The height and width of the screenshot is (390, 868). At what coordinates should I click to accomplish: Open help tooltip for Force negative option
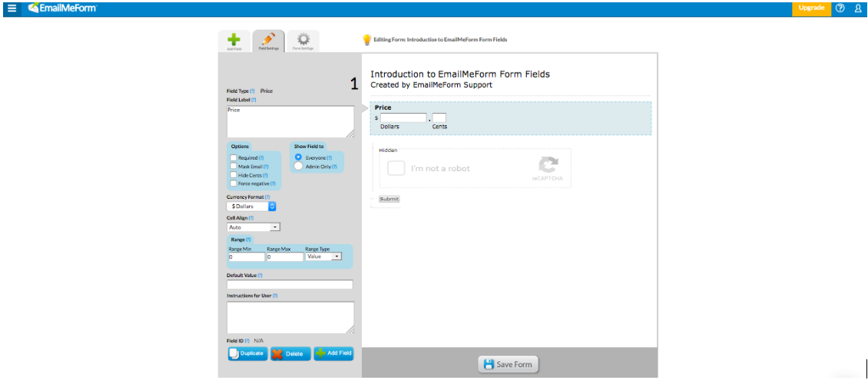tap(273, 183)
